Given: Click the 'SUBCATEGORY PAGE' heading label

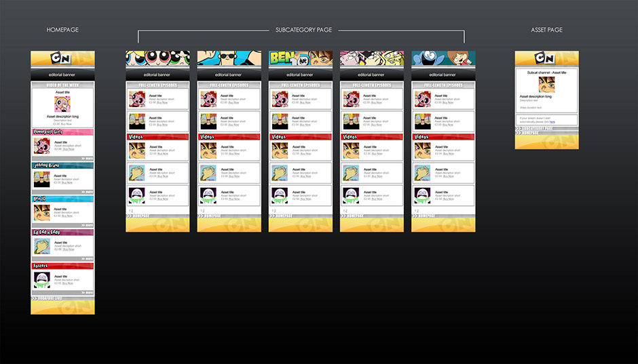Looking at the screenshot, I should pos(303,30).
